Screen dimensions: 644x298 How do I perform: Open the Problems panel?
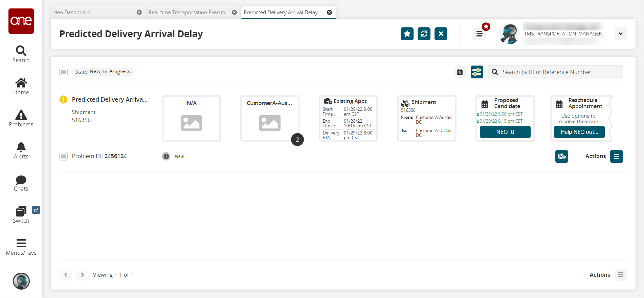pos(21,119)
